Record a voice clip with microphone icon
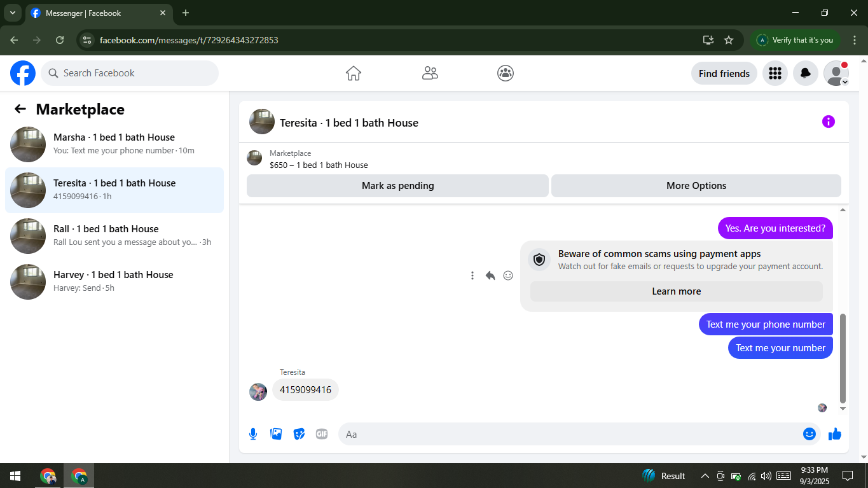 click(253, 434)
